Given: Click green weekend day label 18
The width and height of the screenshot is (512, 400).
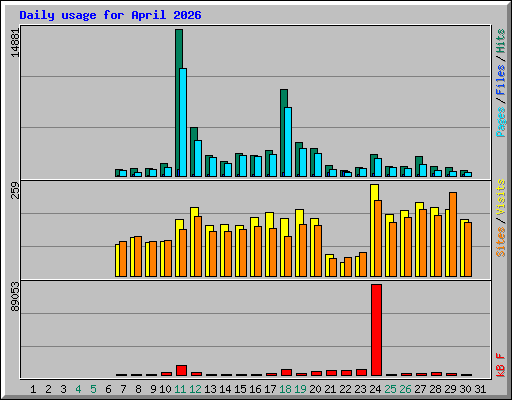Looking at the screenshot, I should click(x=285, y=389).
